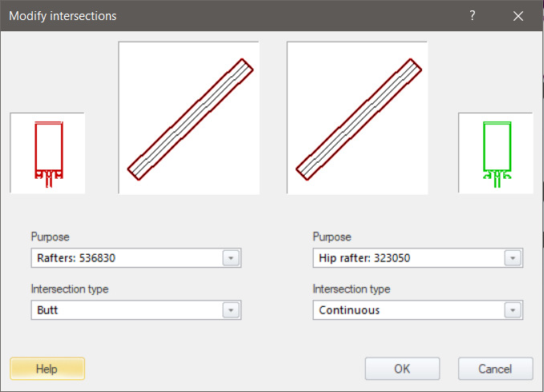Open the Continuous intersection type dropdown arrow

[x=513, y=310]
